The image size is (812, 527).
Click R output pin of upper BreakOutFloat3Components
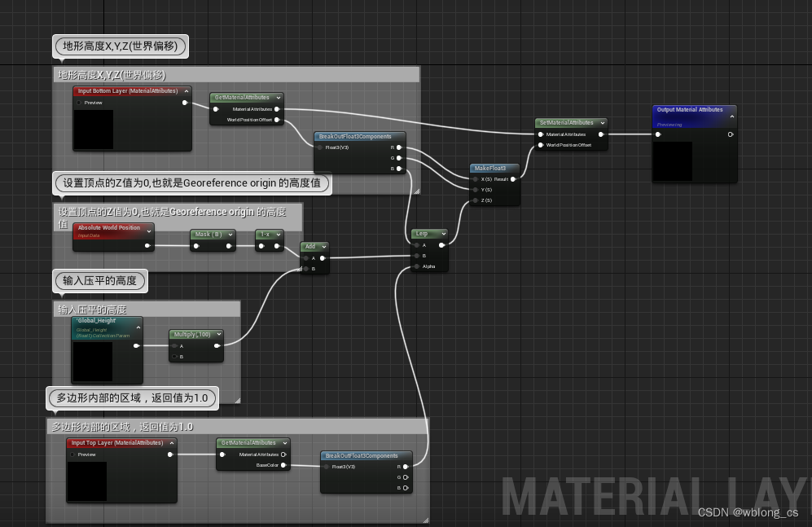tap(399, 147)
